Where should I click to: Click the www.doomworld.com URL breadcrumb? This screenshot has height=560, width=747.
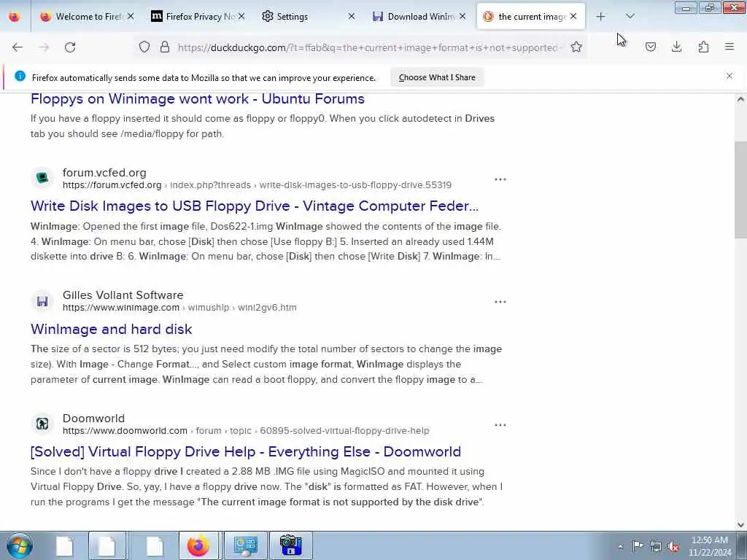click(246, 430)
